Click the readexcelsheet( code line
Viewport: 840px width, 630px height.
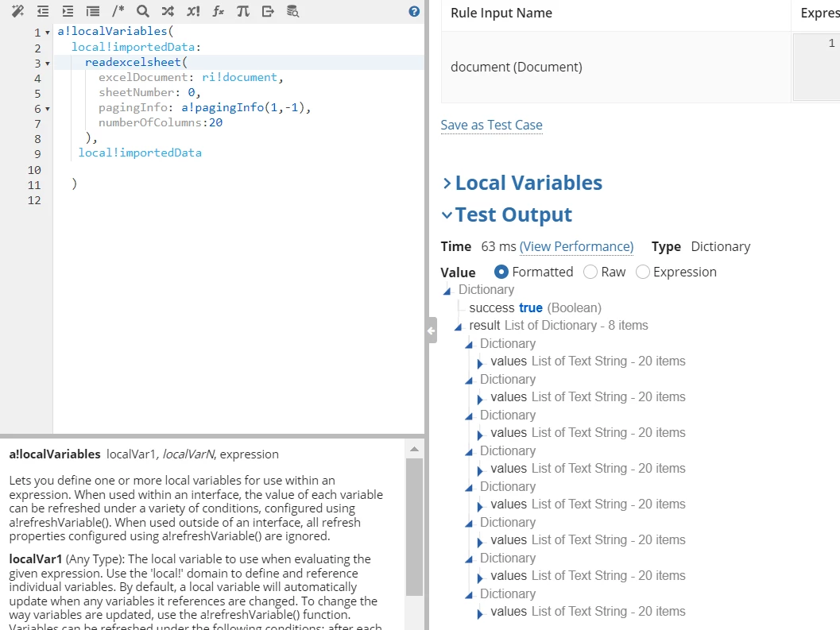tap(136, 62)
